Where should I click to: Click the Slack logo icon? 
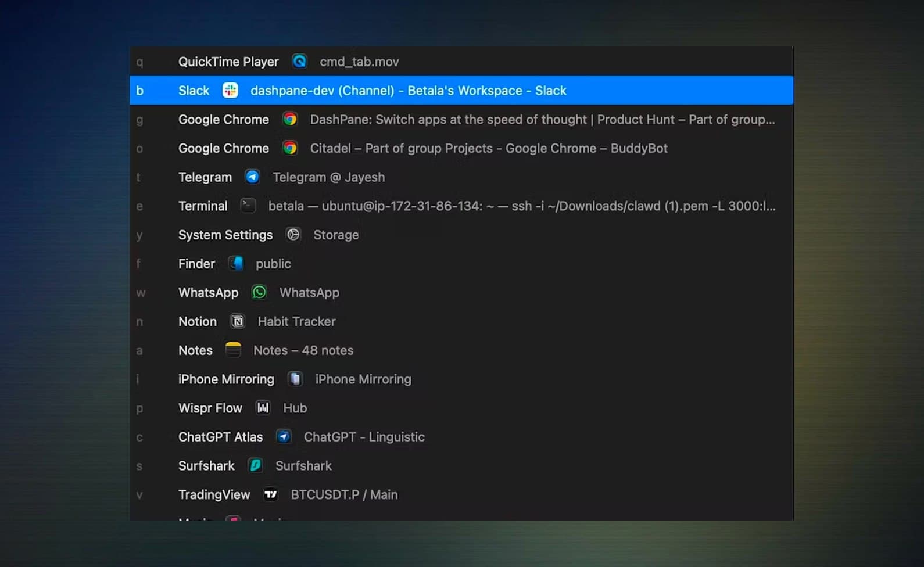[x=230, y=90]
